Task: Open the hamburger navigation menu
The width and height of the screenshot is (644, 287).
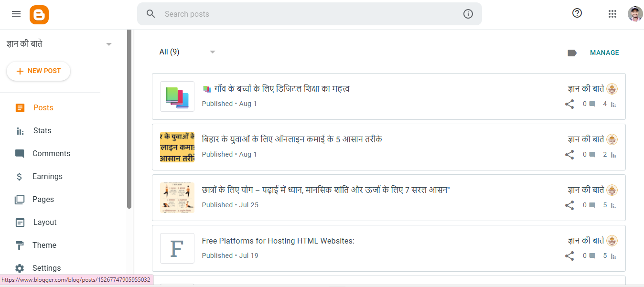Action: click(x=16, y=13)
